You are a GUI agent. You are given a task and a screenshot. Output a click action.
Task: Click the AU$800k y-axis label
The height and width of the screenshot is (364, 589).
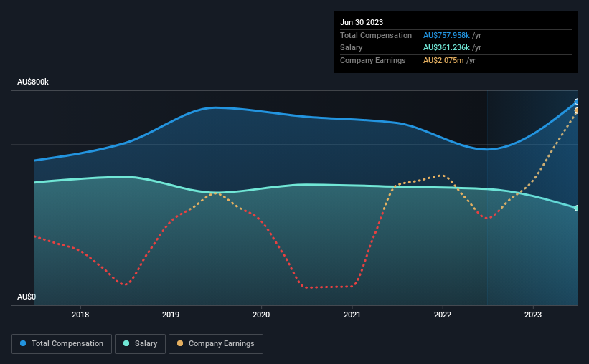33,82
